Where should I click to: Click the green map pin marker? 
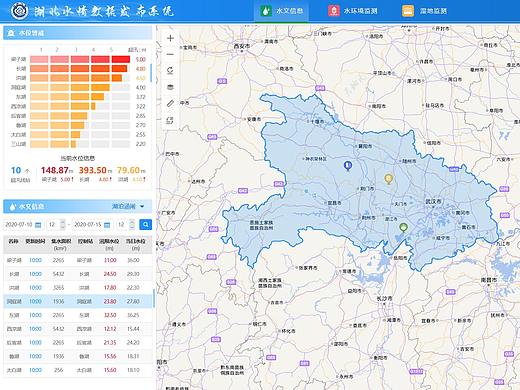coord(403,228)
